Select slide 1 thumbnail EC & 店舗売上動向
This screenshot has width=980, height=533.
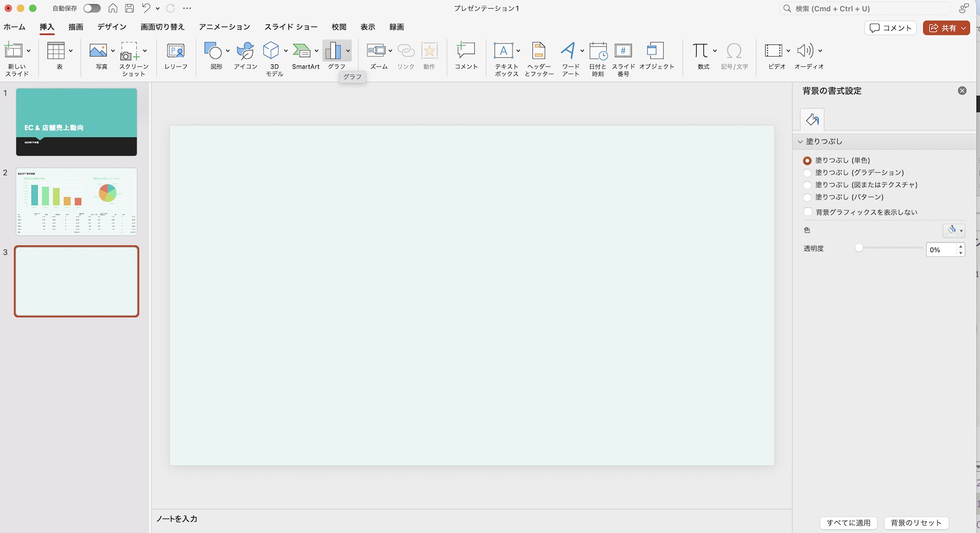[77, 122]
